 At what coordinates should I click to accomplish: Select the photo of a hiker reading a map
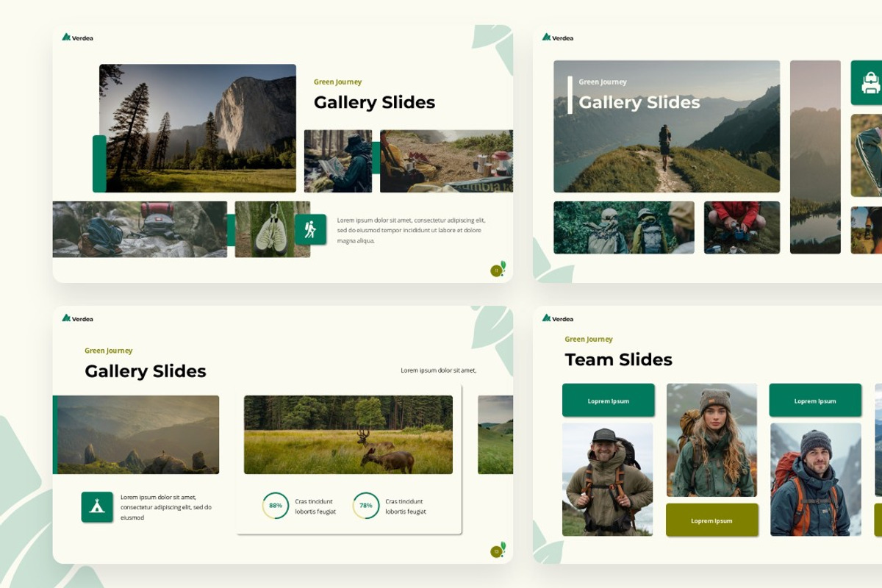[338, 162]
